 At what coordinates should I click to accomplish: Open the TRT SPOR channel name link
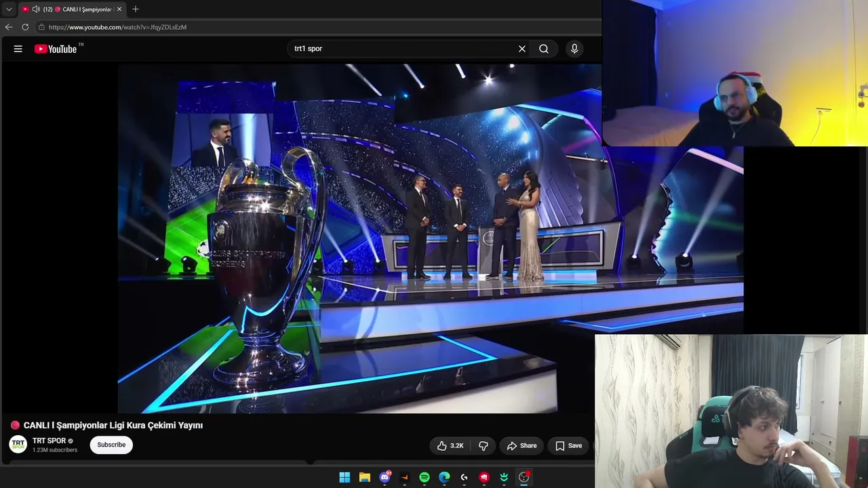49,441
